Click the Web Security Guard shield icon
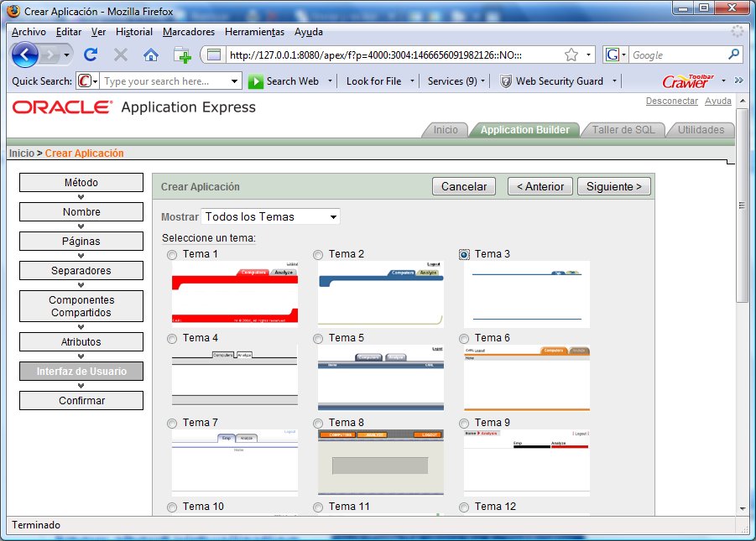Screen dimensions: 756x541 point(505,81)
